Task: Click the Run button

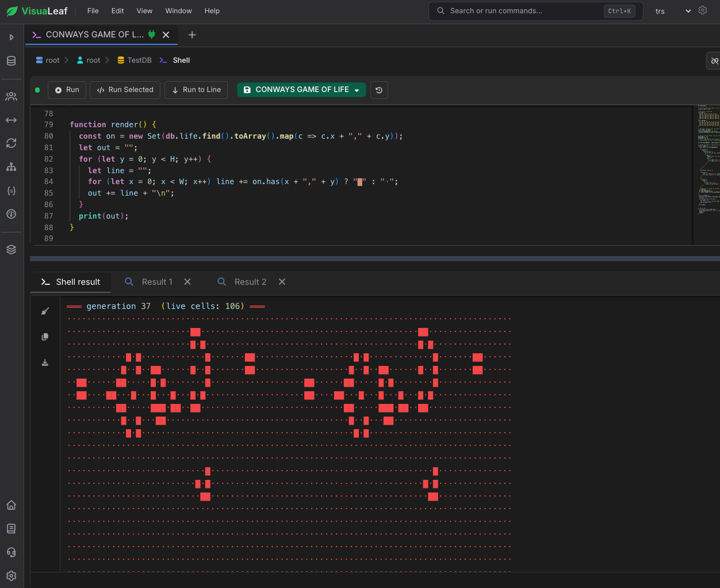Action: [x=67, y=90]
